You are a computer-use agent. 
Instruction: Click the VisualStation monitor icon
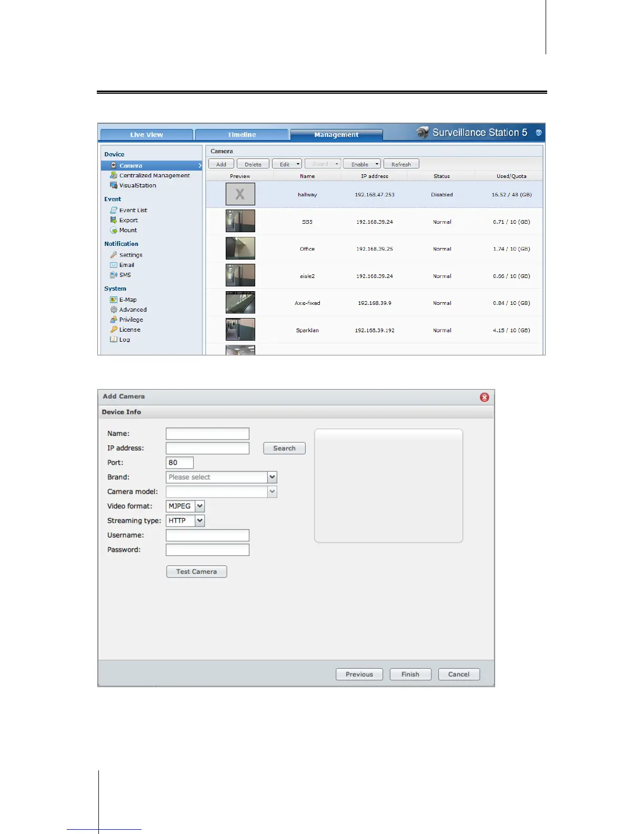(x=113, y=185)
